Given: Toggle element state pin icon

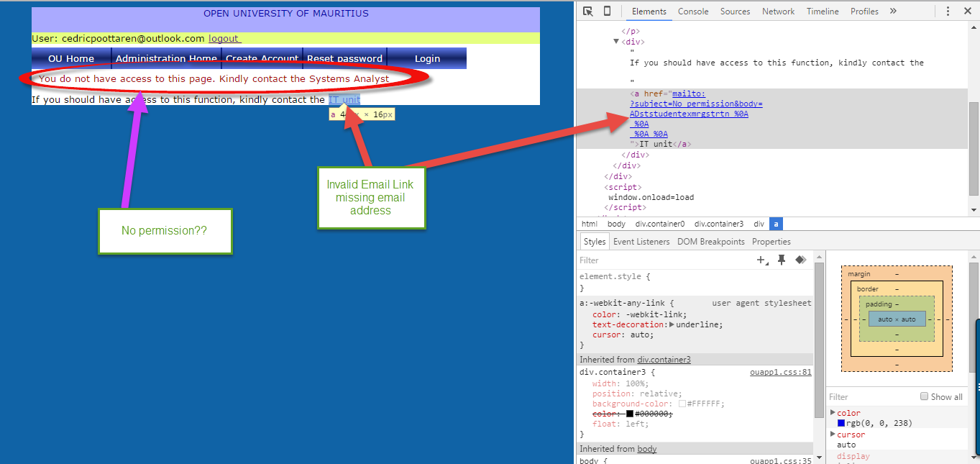Looking at the screenshot, I should (782, 260).
